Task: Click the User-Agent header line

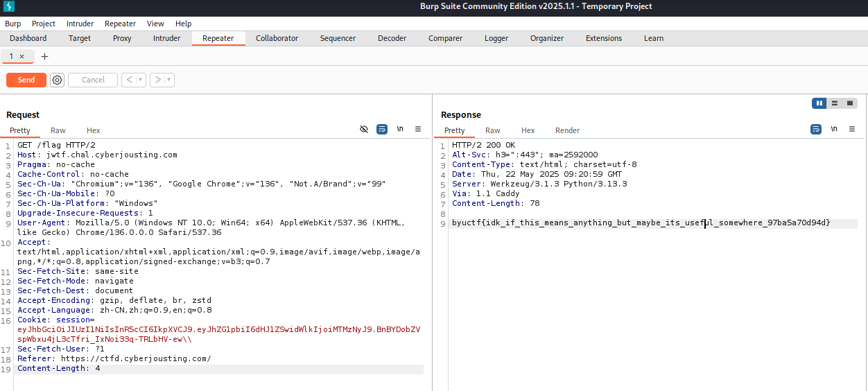Action: [211, 228]
